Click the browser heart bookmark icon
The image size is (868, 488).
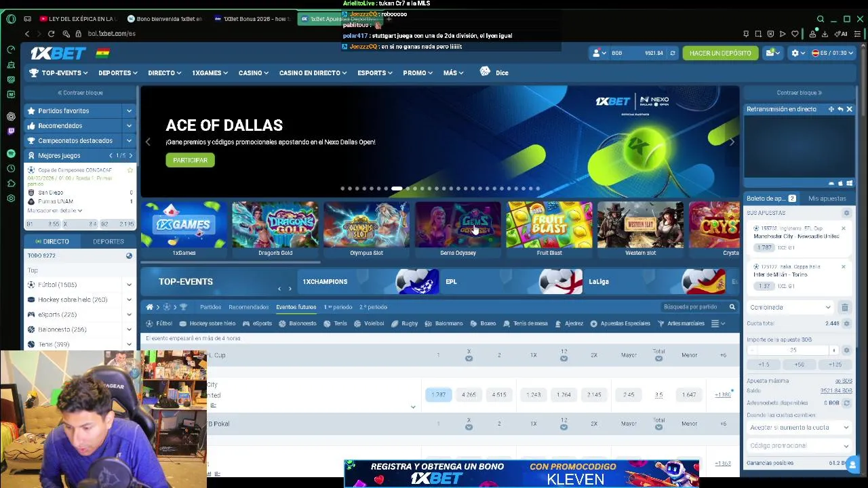pos(795,33)
